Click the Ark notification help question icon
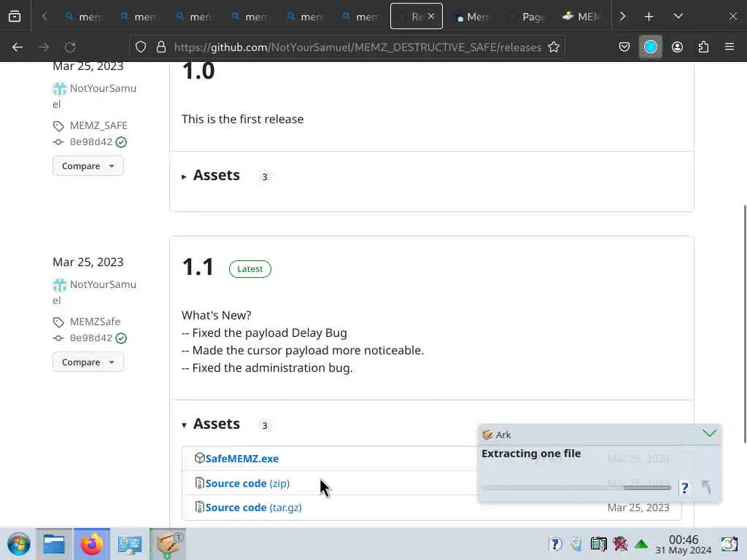747x560 pixels. coord(684,488)
